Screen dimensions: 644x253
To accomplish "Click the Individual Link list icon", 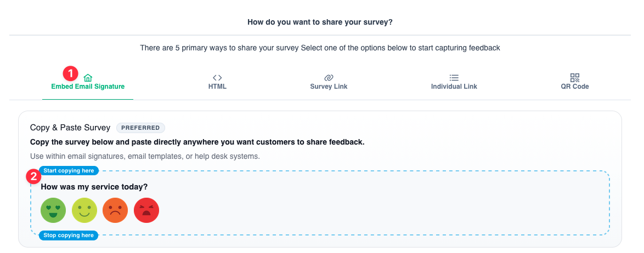I will point(454,78).
